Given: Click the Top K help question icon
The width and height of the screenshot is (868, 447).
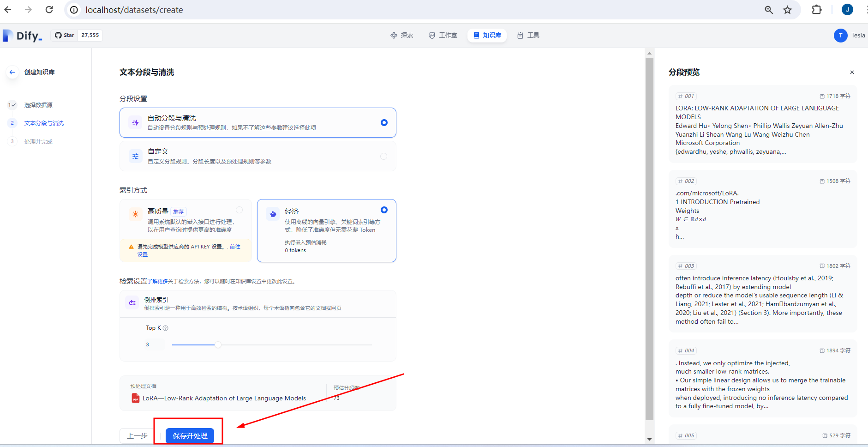Looking at the screenshot, I should 166,328.
